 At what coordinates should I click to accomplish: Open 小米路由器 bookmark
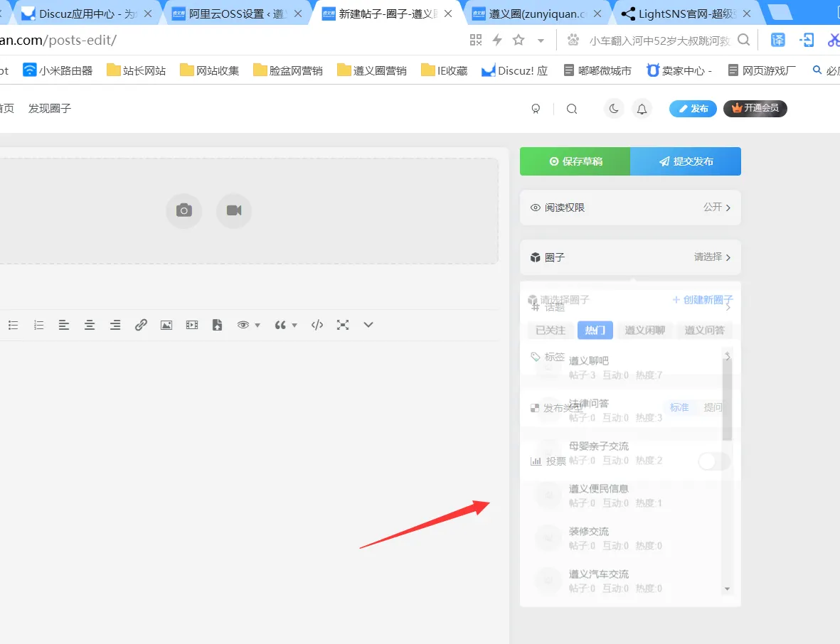[58, 70]
